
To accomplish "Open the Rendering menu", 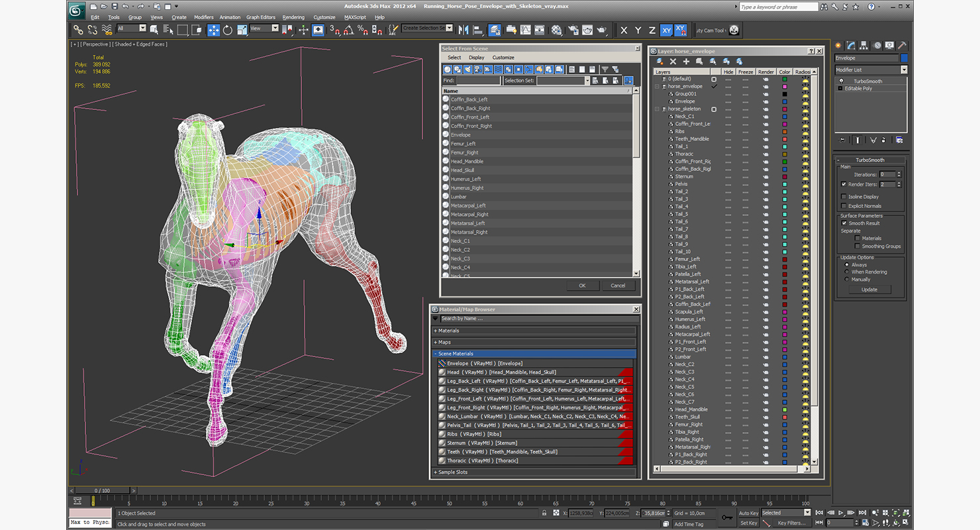I will 293,17.
